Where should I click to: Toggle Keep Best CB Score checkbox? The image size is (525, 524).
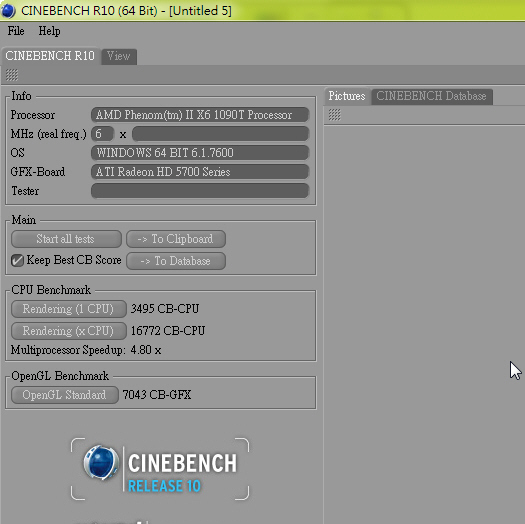coord(17,260)
